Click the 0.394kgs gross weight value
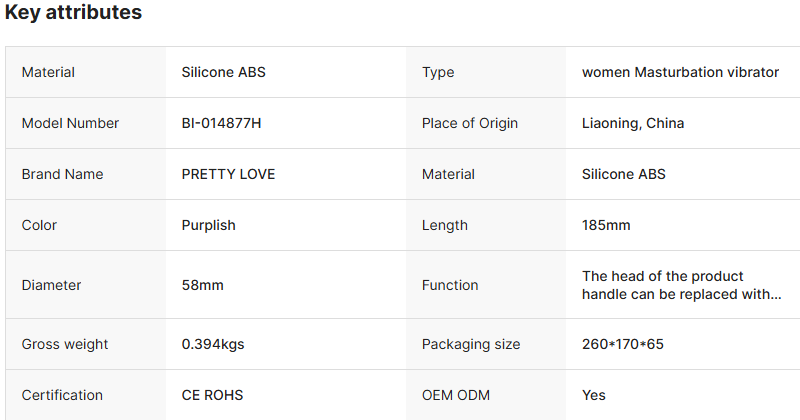Screen dimensions: 800x420 [213, 344]
